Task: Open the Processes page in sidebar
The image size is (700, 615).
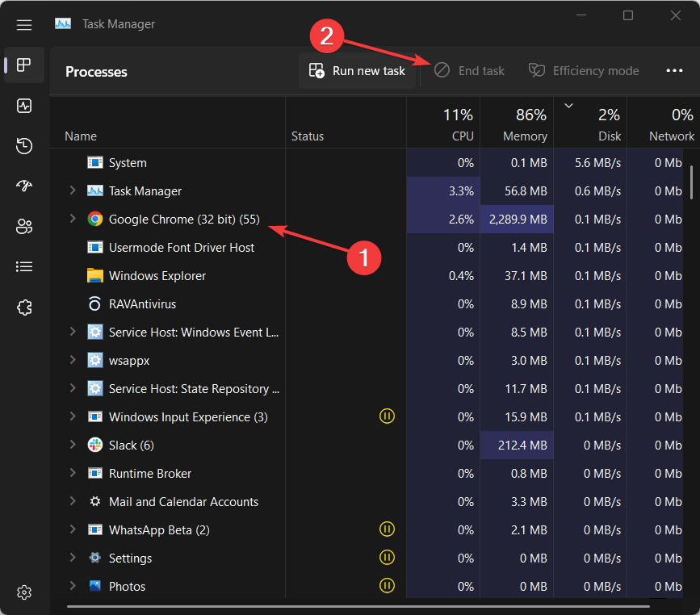Action: tap(24, 65)
